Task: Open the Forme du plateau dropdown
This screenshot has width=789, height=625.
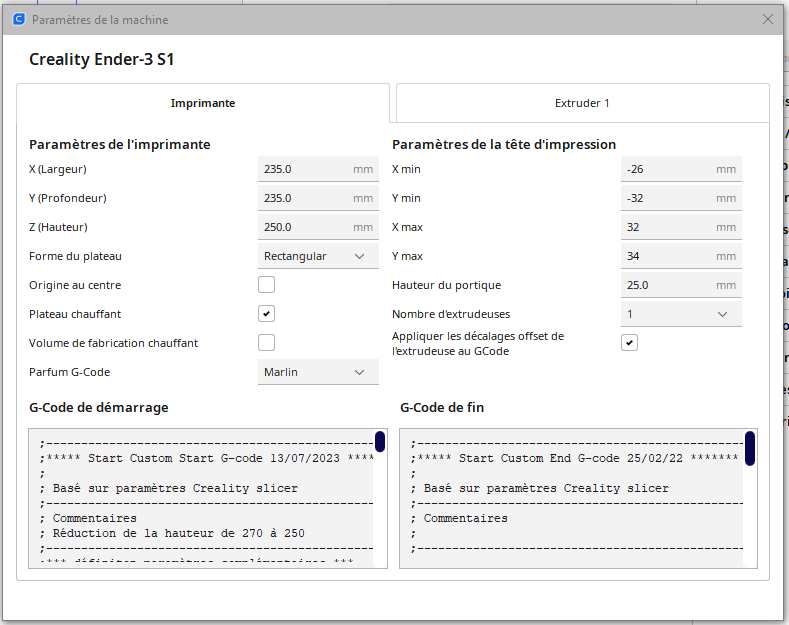Action: [x=318, y=256]
